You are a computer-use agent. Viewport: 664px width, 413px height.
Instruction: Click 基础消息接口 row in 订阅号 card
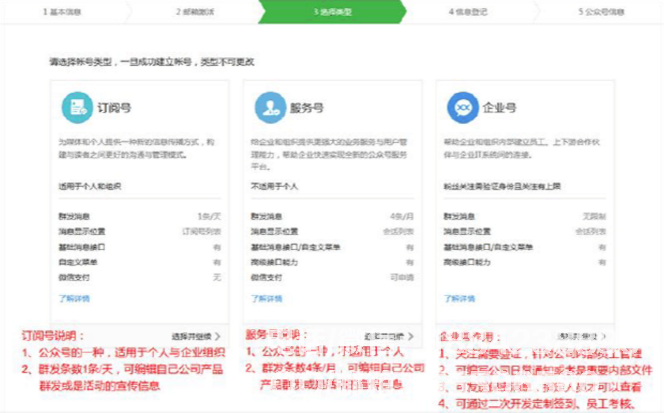(140, 247)
